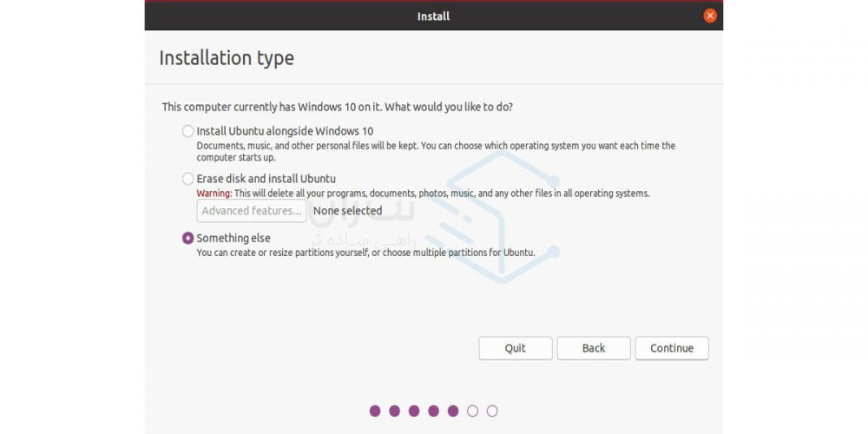Click the first filled progress dot
Screen dimensions: 868x434
click(375, 411)
